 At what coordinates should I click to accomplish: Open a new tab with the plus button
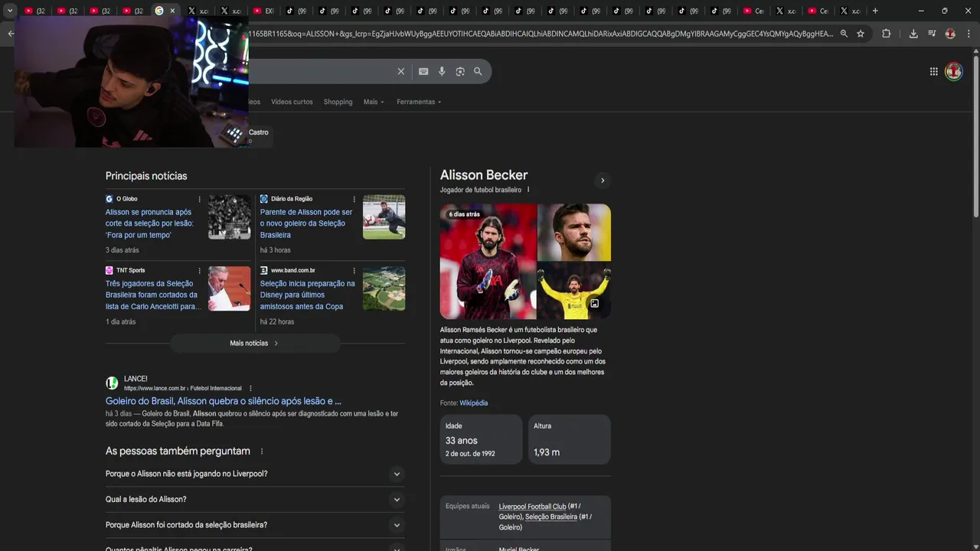875,11
